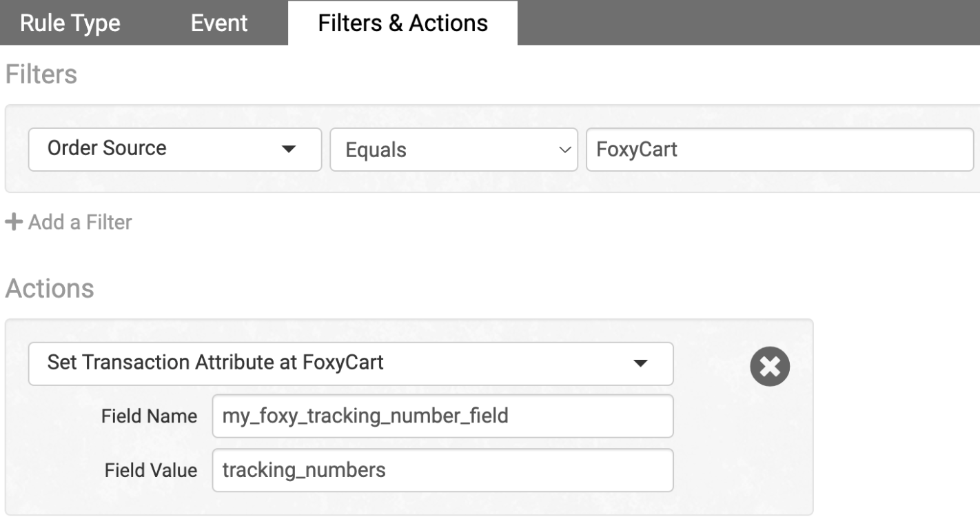Click the Field Name label
980x528 pixels.
tap(149, 416)
